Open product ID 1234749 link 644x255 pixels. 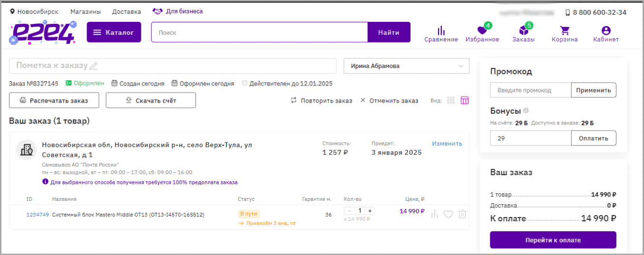38,215
